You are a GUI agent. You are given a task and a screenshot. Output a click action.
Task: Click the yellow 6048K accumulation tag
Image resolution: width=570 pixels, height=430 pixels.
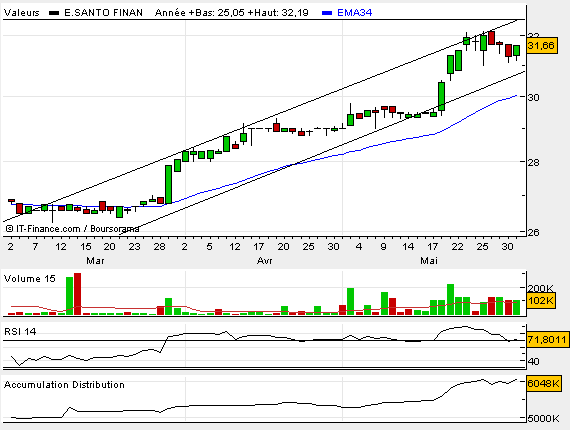point(544,383)
